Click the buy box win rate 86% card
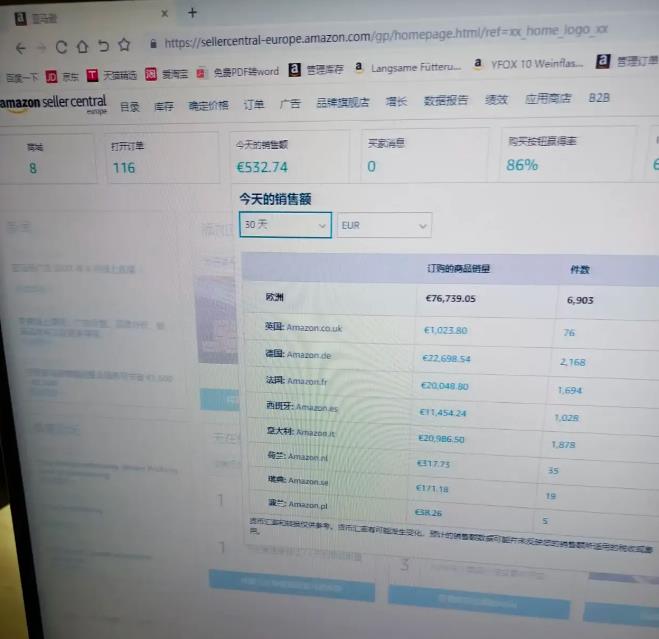 coord(568,154)
